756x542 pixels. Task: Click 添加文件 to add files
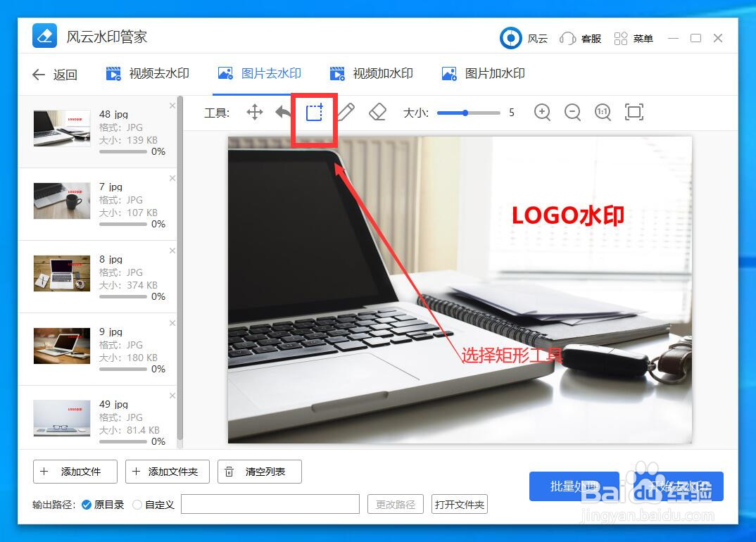[75, 472]
